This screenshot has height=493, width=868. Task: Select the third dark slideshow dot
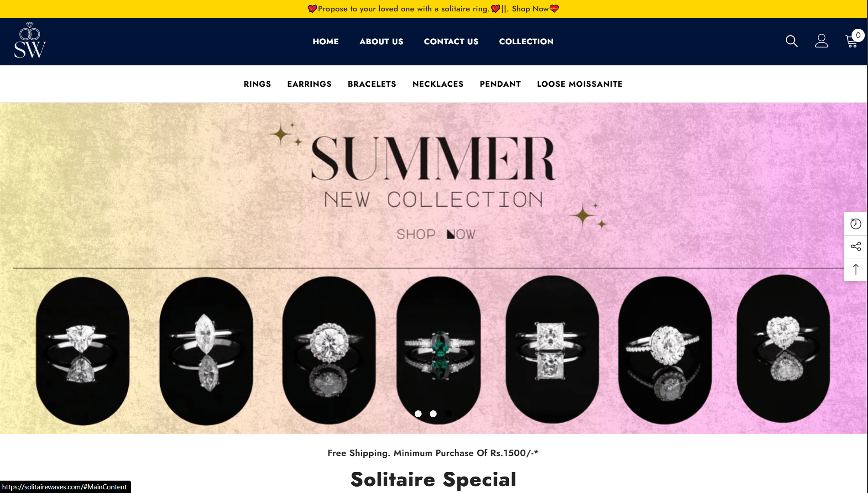(449, 414)
